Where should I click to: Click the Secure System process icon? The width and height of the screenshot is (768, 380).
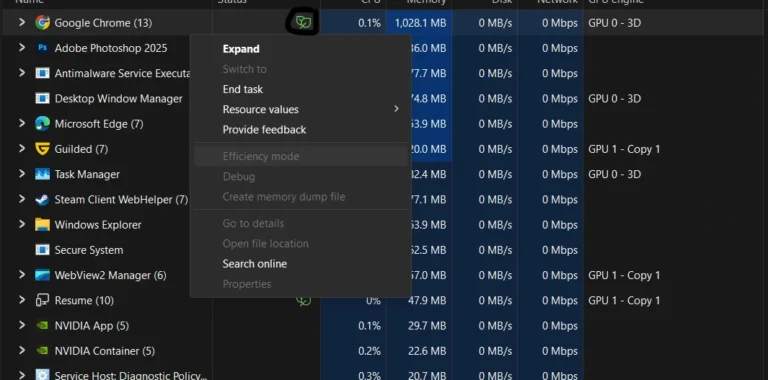click(x=43, y=250)
